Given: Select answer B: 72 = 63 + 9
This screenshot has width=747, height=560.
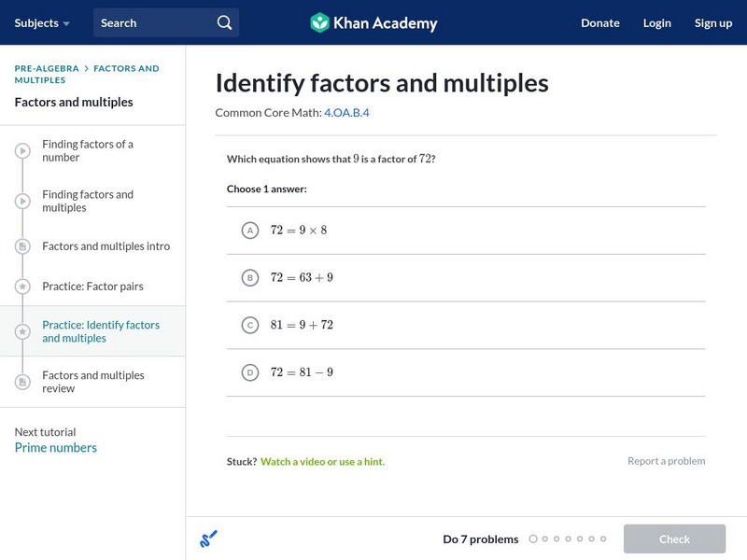Looking at the screenshot, I should (x=249, y=277).
